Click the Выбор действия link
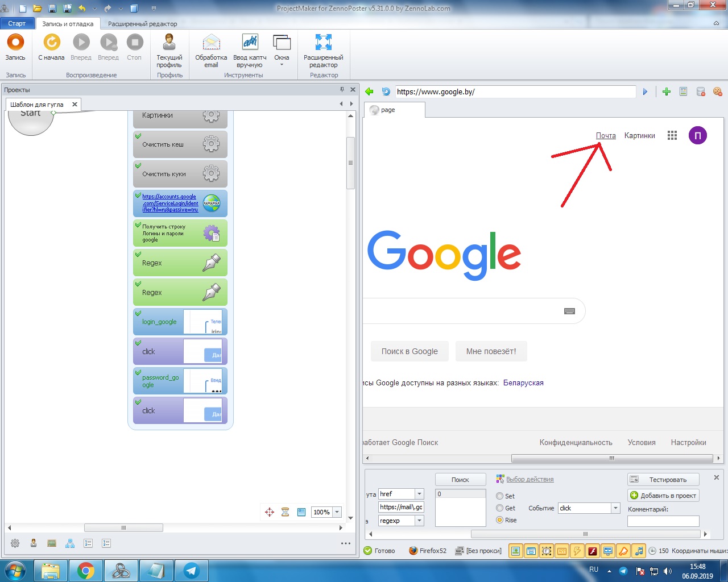 point(530,479)
